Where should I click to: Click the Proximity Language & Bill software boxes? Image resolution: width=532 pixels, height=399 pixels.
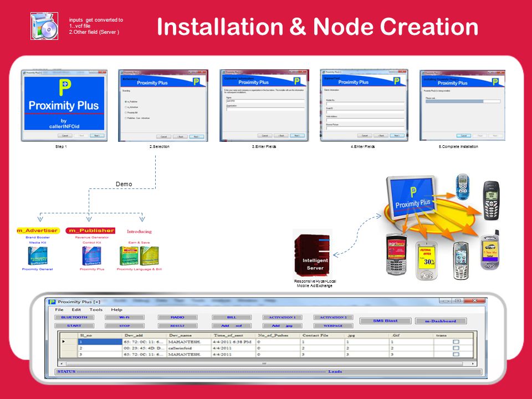[139, 256]
